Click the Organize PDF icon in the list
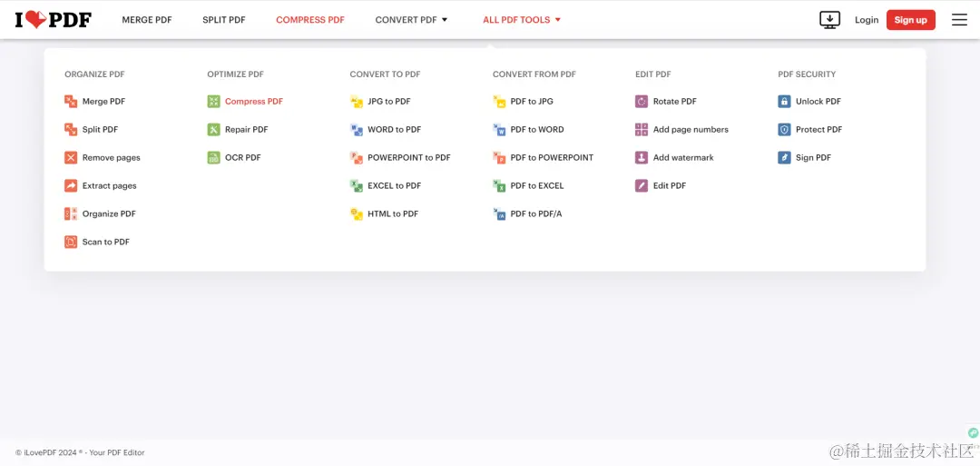The image size is (980, 466). (71, 213)
